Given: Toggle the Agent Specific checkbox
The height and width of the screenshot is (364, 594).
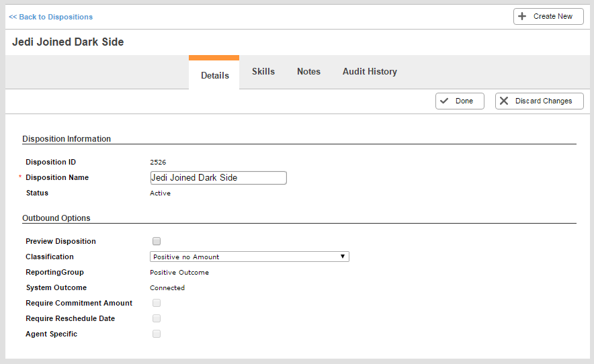Looking at the screenshot, I should [157, 334].
